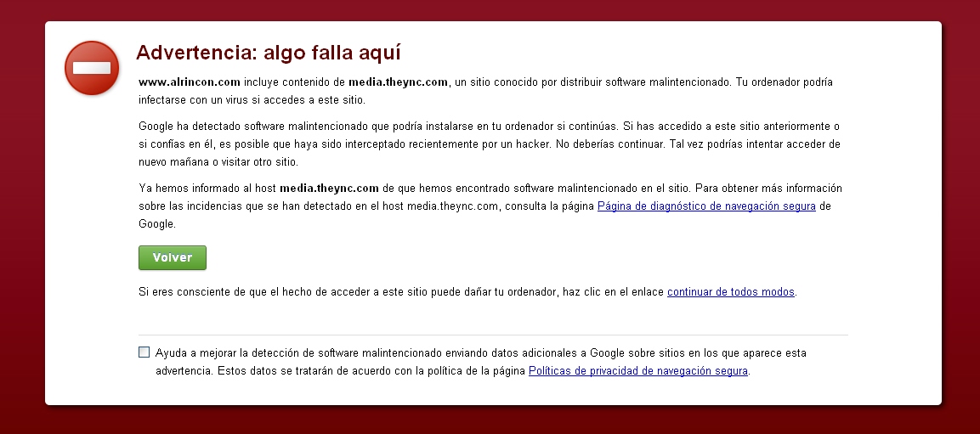980x434 pixels.
Task: Click the heading Advertencia: algo falla aquí
Action: pyautogui.click(x=268, y=53)
